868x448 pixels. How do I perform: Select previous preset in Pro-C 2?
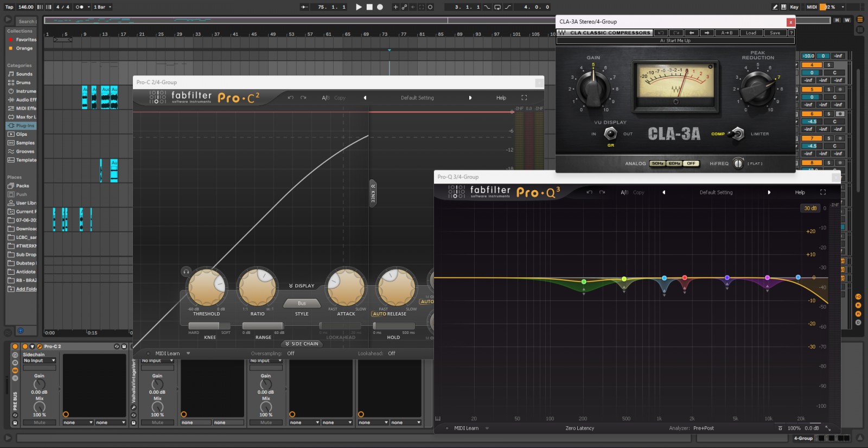coord(365,98)
